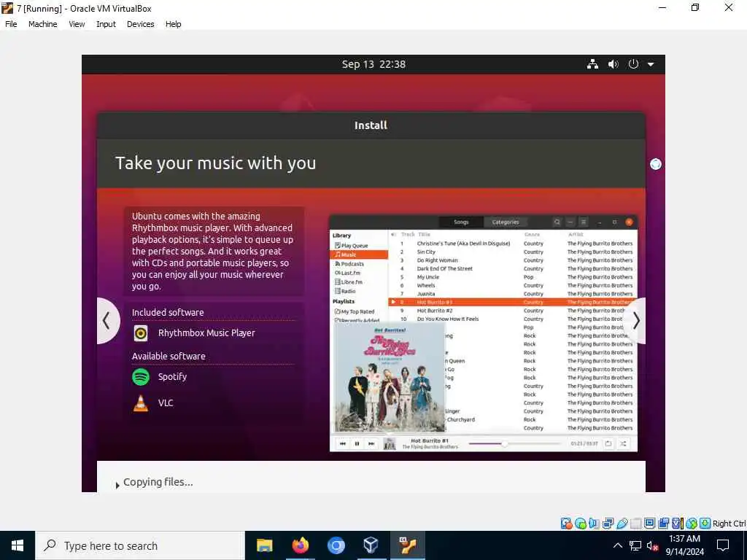The height and width of the screenshot is (560, 747).
Task: Click the Type here to search box
Action: [x=140, y=545]
